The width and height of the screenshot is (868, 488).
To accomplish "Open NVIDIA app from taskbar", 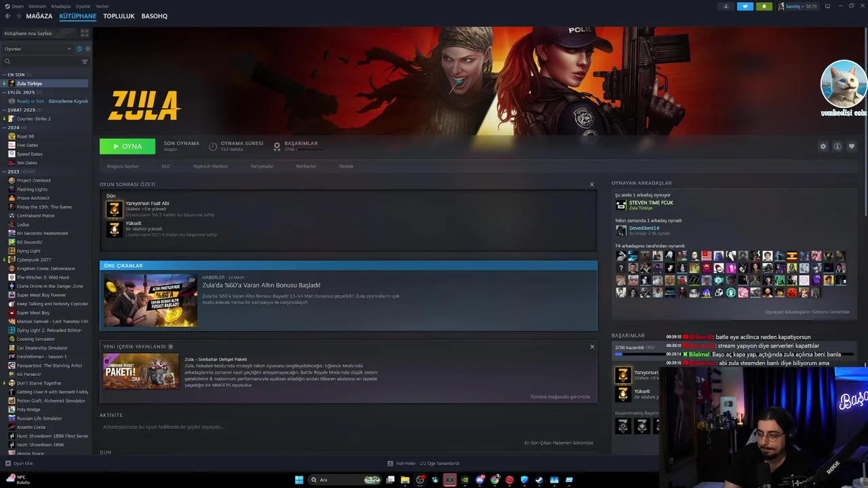I will coord(465,480).
